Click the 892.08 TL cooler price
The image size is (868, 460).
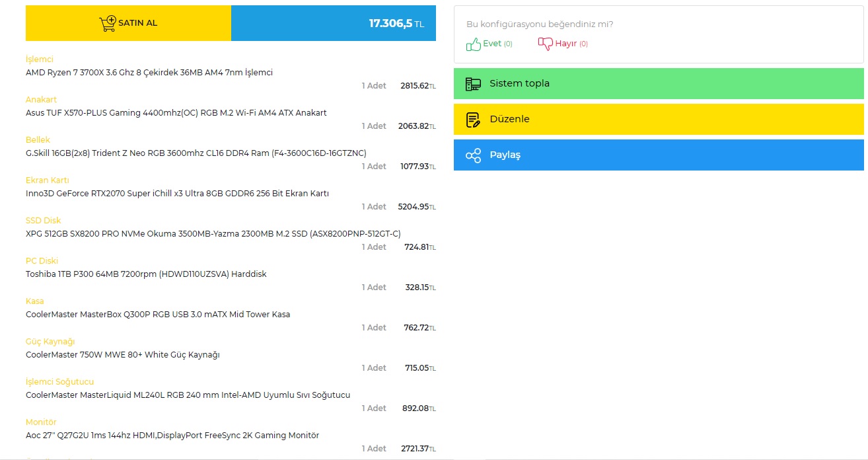(419, 408)
